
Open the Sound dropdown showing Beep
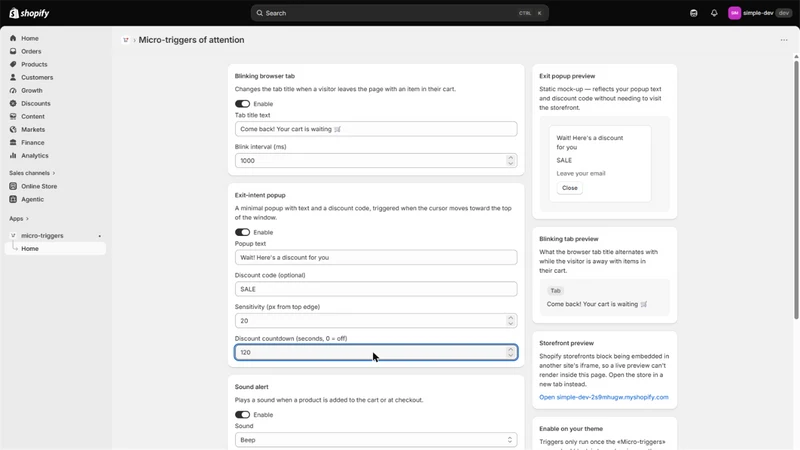(376, 440)
